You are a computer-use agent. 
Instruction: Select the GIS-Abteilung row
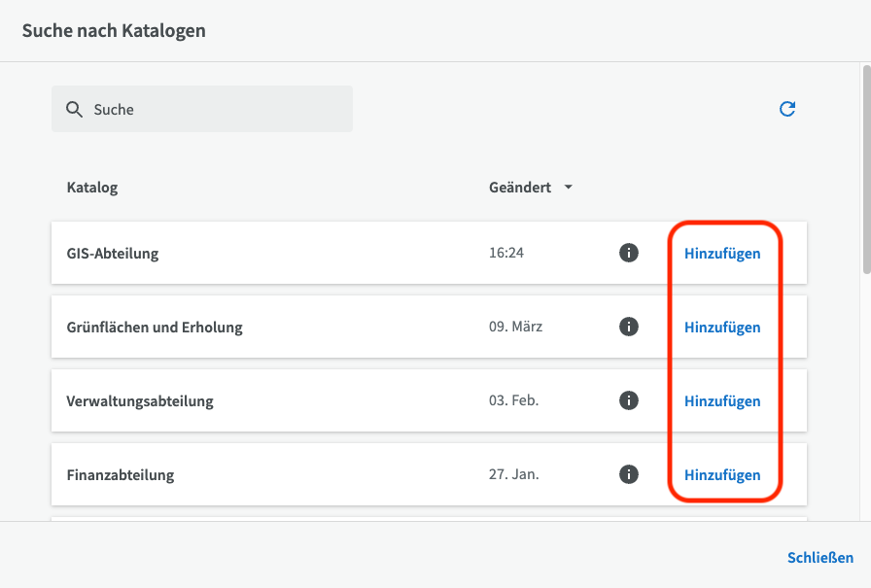[x=292, y=253]
